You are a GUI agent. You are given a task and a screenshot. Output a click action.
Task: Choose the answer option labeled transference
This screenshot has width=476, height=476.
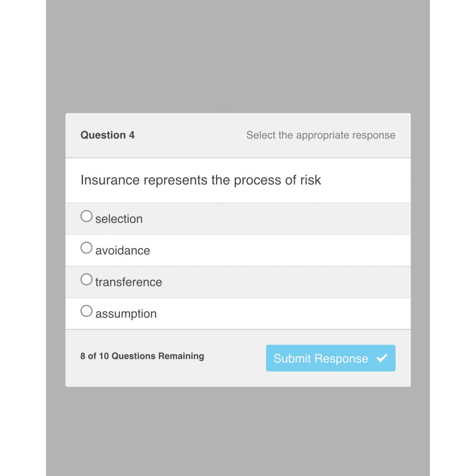[128, 282]
